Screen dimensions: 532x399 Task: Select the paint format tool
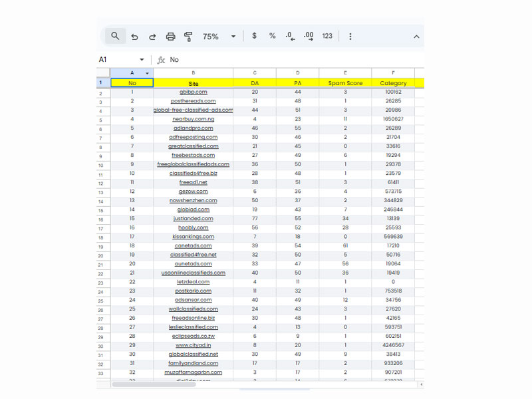[x=188, y=37]
